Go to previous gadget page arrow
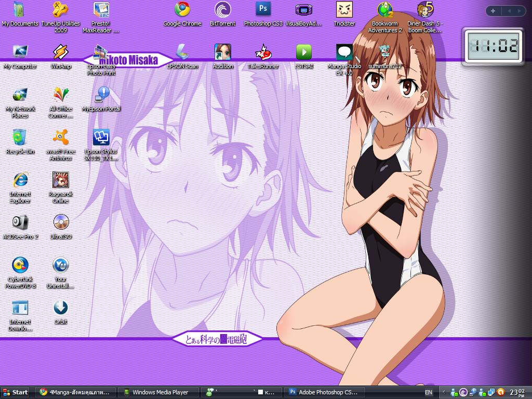This screenshot has width=532, height=399. click(x=509, y=11)
